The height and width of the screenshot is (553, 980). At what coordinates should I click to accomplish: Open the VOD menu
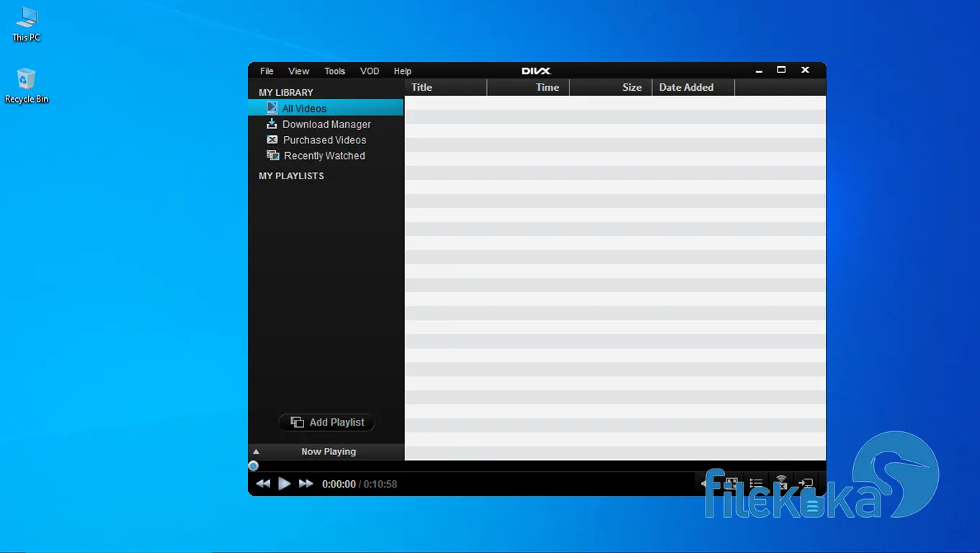[x=370, y=71]
